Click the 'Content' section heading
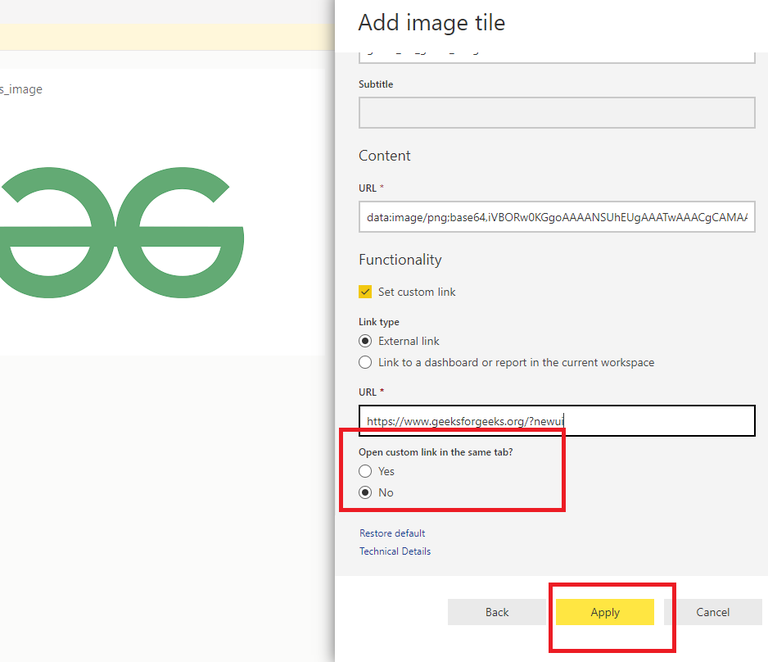The image size is (768, 662). click(x=384, y=156)
